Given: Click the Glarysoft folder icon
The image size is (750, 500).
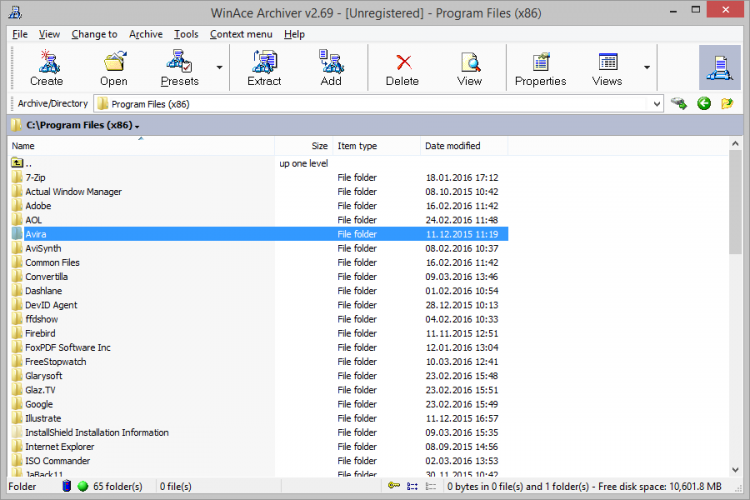Looking at the screenshot, I should [17, 376].
